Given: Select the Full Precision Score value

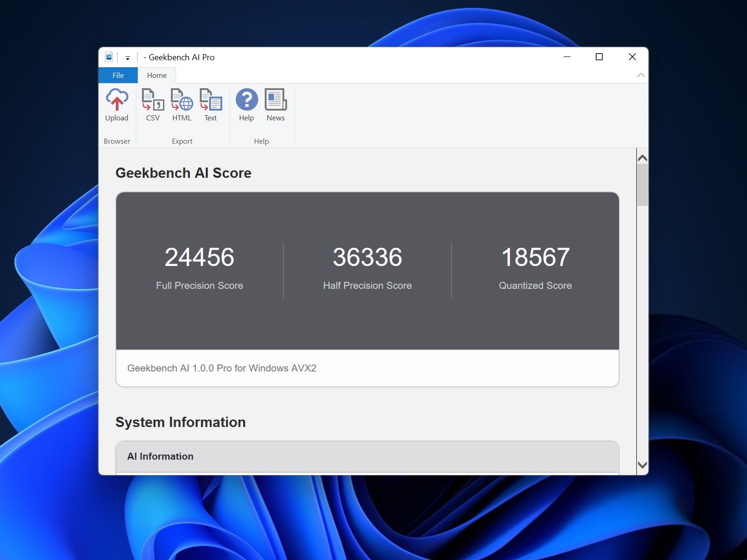Looking at the screenshot, I should point(200,257).
